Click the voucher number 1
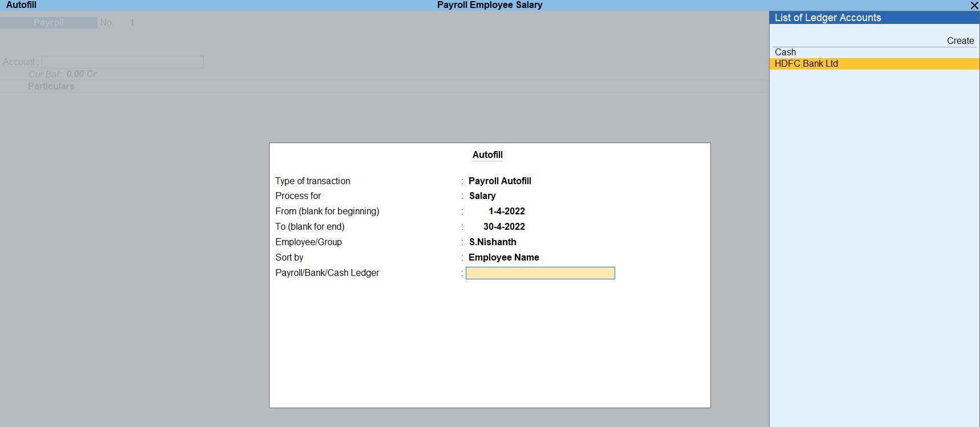 tap(132, 23)
